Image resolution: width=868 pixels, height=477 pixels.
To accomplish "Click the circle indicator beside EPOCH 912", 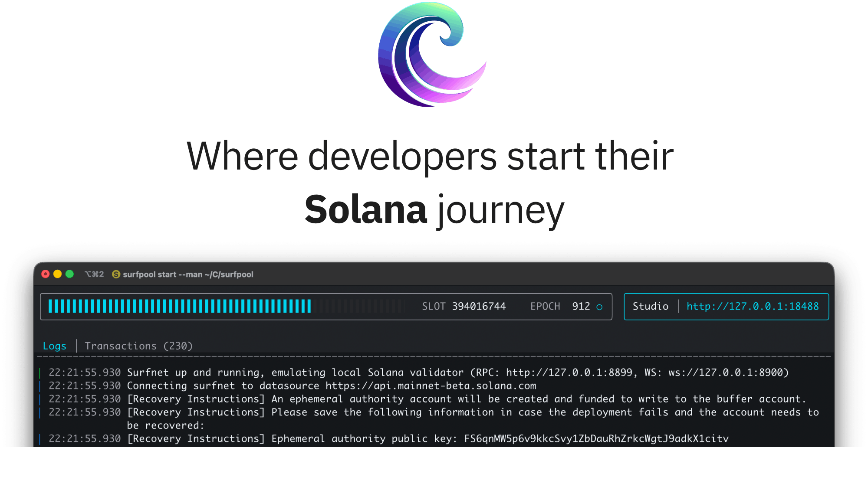I will pos(599,307).
